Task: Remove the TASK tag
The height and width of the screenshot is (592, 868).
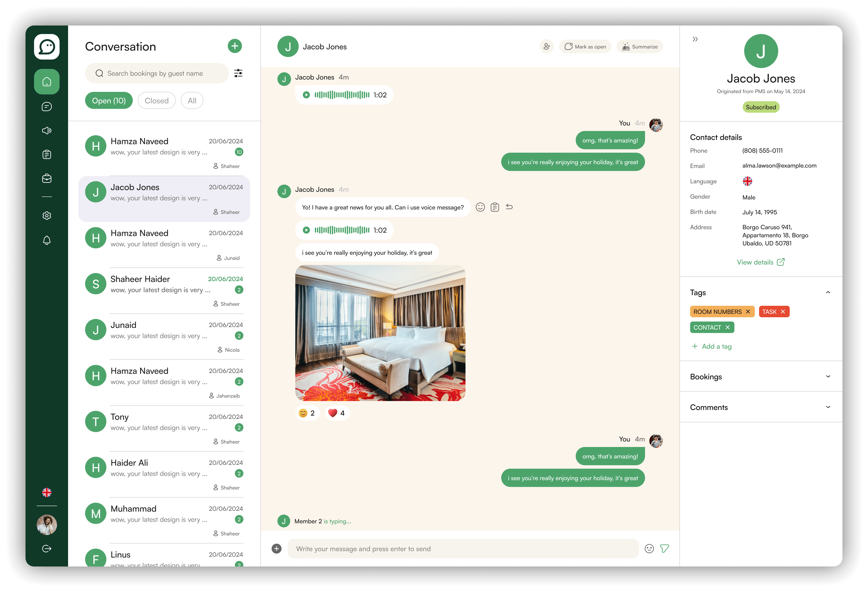Action: 783,312
